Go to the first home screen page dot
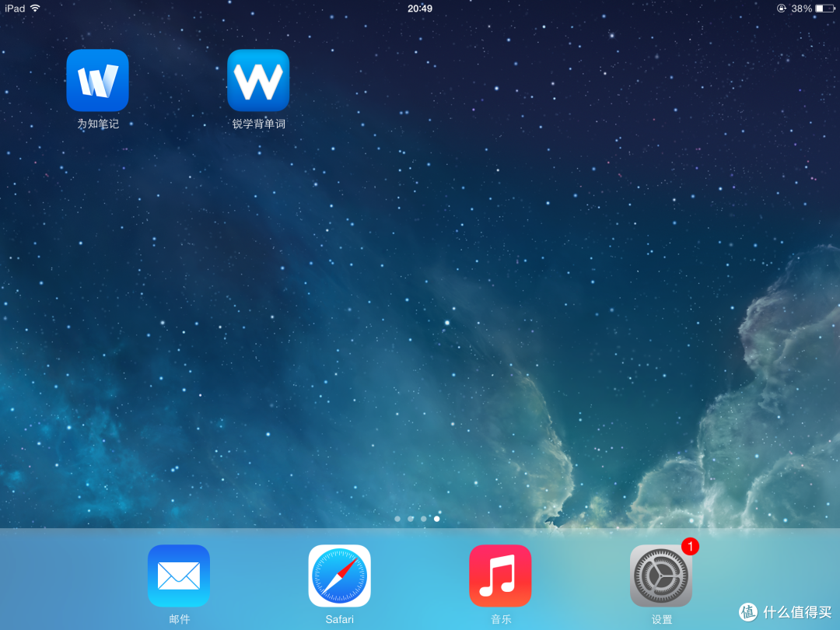 pos(397,519)
